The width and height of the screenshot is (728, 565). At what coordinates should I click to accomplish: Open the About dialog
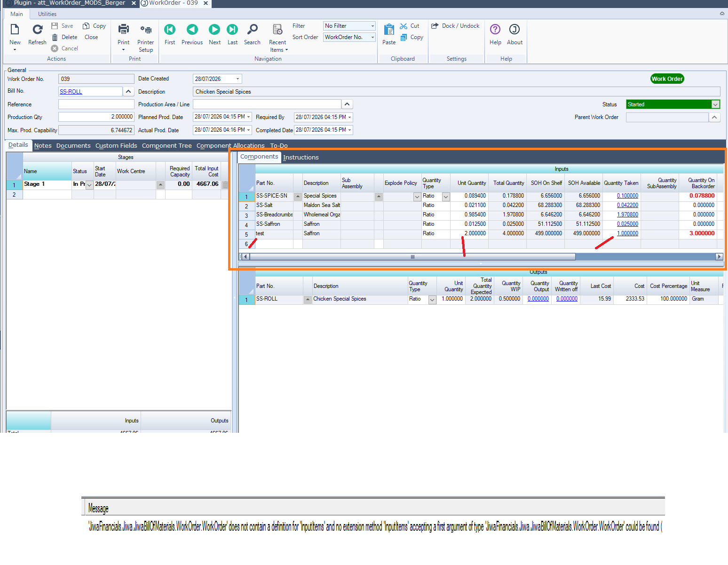click(x=514, y=30)
